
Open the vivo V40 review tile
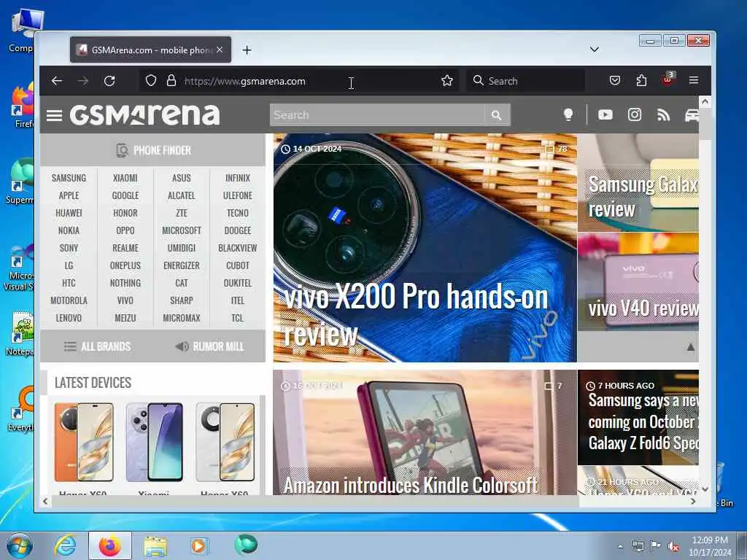coord(638,282)
